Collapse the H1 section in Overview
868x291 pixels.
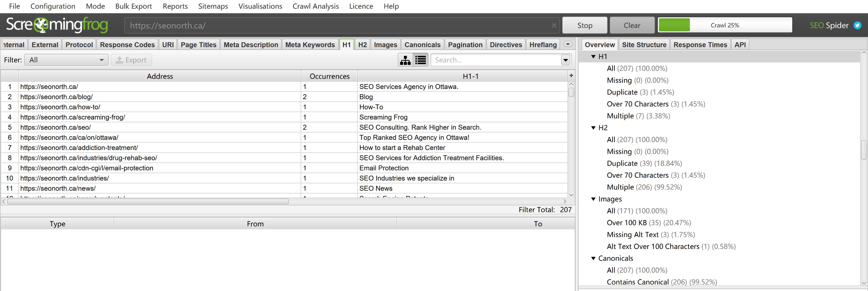coord(593,57)
